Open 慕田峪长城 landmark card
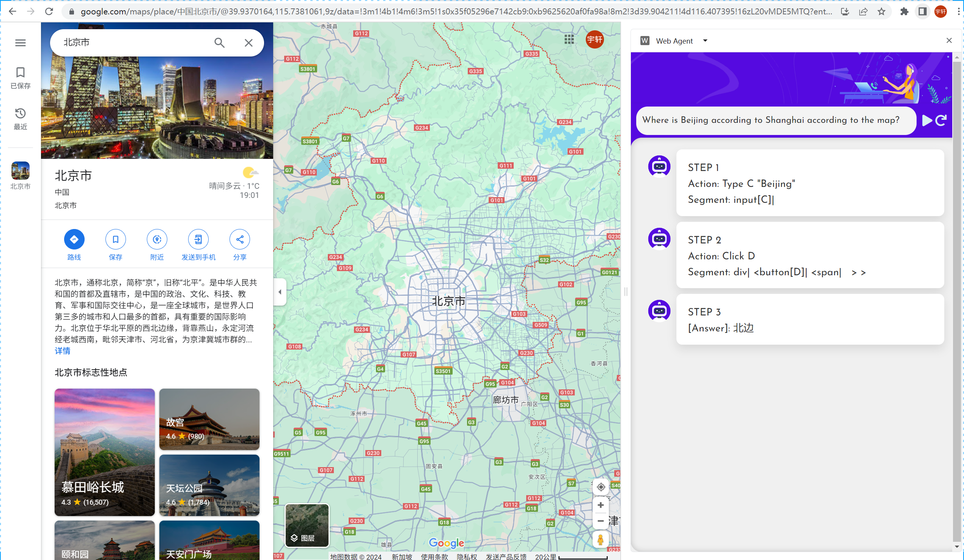 (104, 452)
